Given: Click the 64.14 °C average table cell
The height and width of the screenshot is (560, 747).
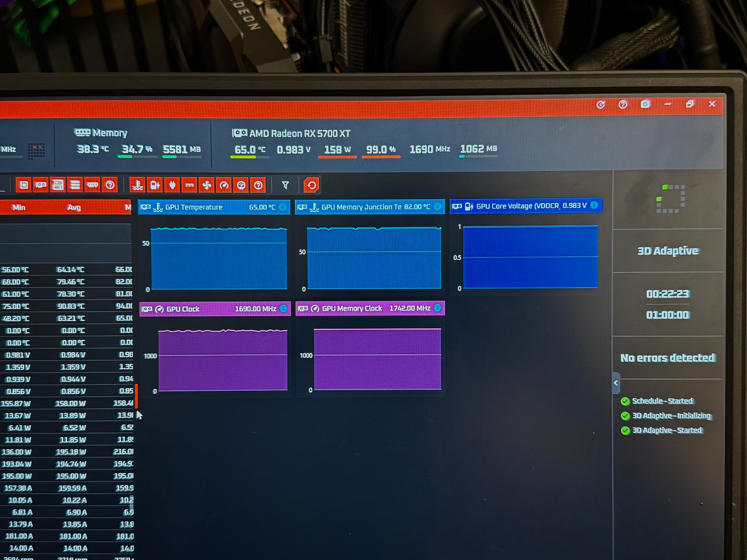Looking at the screenshot, I should (70, 270).
